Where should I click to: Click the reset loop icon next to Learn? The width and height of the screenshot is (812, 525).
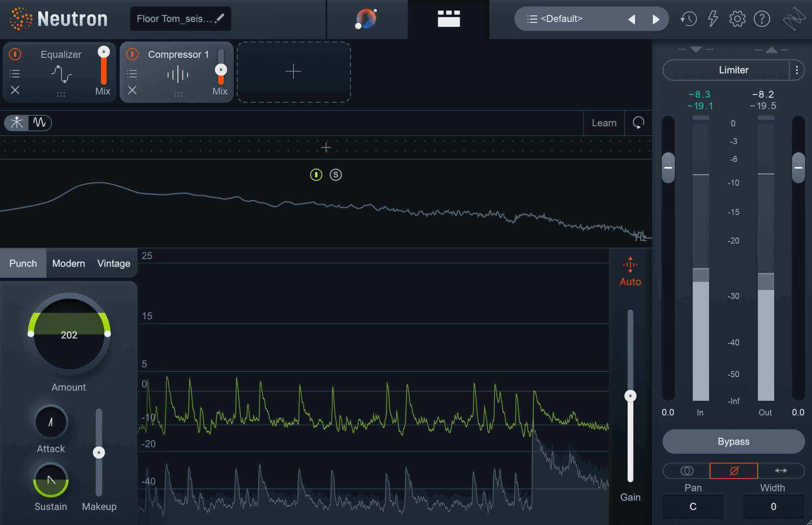point(638,123)
